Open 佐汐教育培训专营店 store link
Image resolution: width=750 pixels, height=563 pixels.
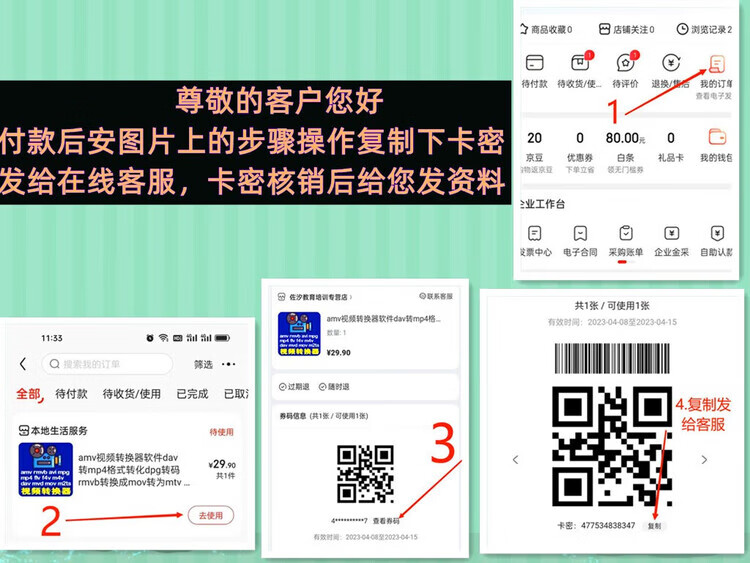(320, 297)
